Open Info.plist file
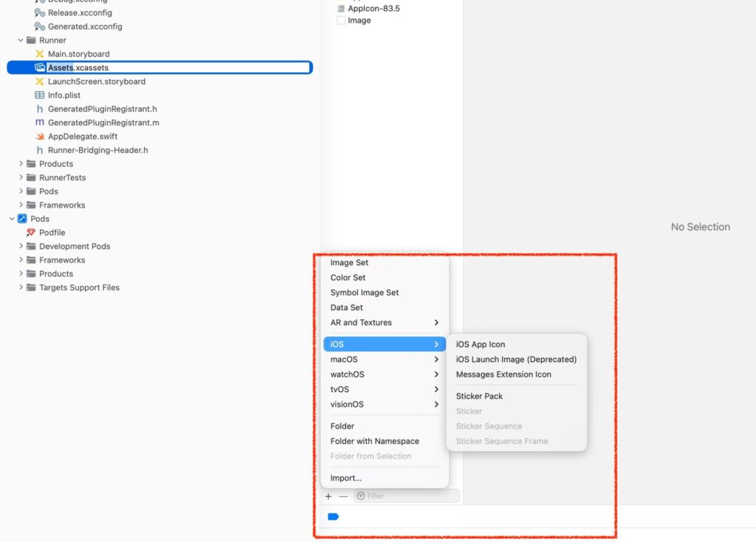The height and width of the screenshot is (542, 756). pos(63,95)
